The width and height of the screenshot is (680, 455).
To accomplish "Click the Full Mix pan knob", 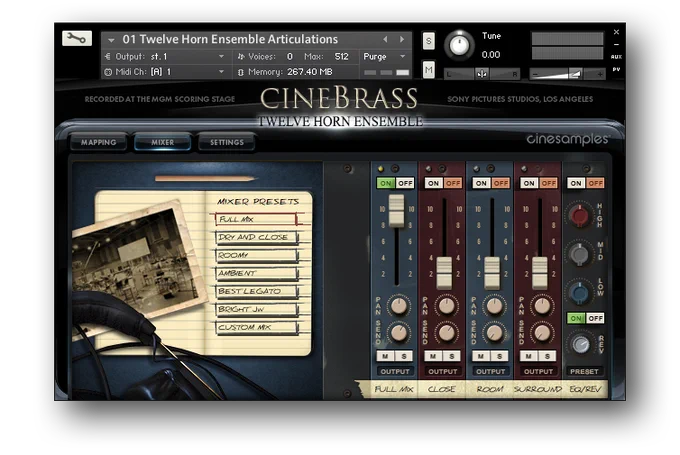I will point(399,305).
